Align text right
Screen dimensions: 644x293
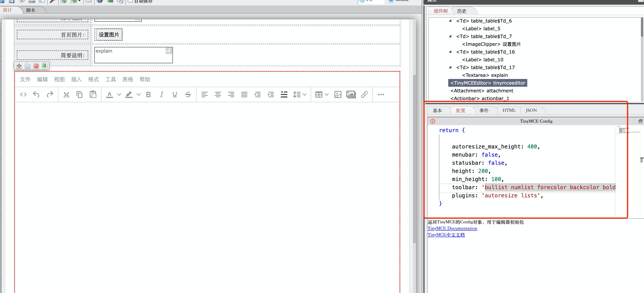tap(231, 94)
